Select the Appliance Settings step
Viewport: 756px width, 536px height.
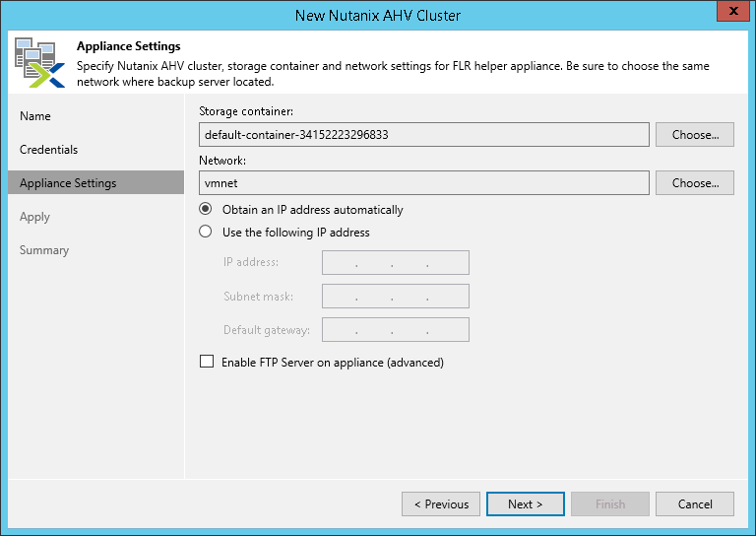pos(68,183)
